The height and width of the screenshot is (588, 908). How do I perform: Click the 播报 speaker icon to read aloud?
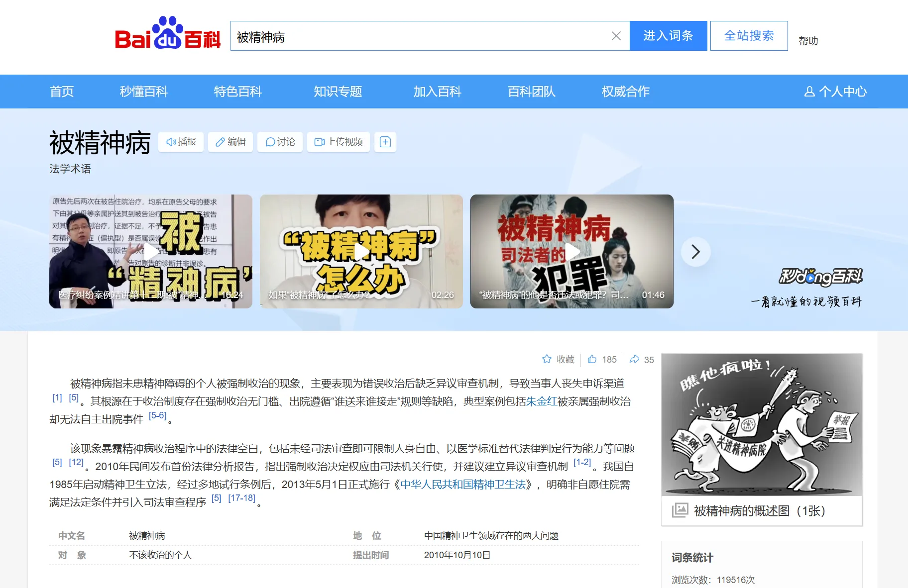pos(171,142)
